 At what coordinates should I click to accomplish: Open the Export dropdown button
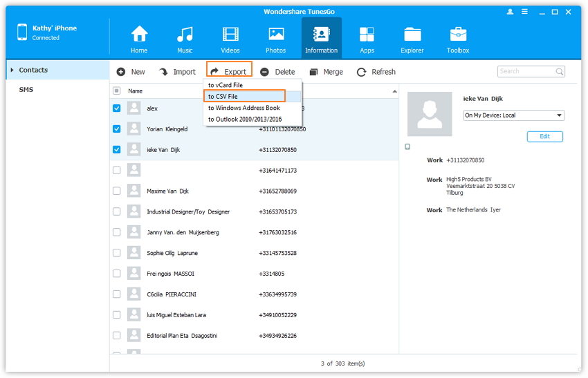click(228, 72)
